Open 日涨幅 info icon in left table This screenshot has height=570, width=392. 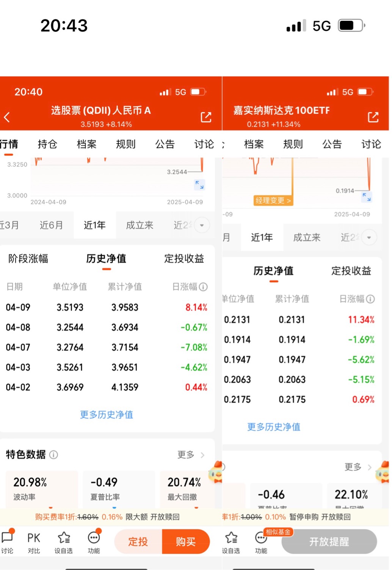(203, 287)
